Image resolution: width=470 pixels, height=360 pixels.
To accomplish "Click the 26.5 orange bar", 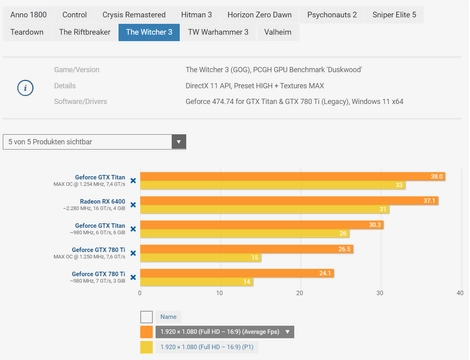I will tap(247, 249).
